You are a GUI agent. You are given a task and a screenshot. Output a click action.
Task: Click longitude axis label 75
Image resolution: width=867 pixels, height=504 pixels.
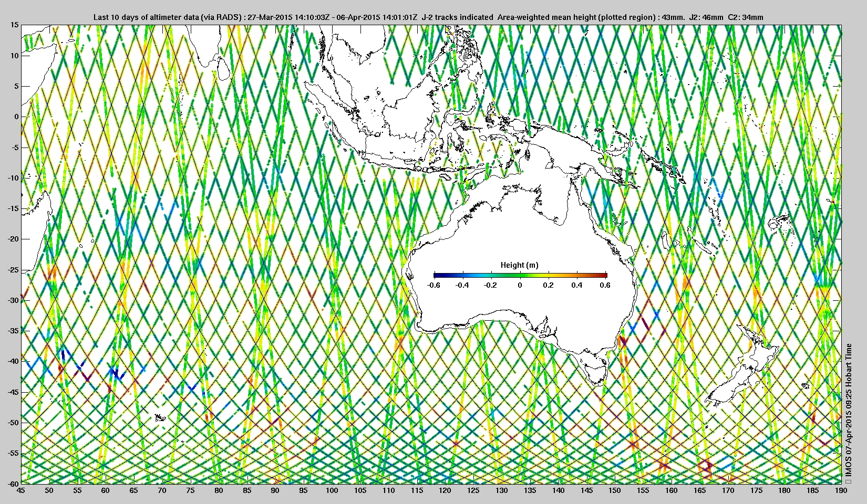tap(190, 490)
